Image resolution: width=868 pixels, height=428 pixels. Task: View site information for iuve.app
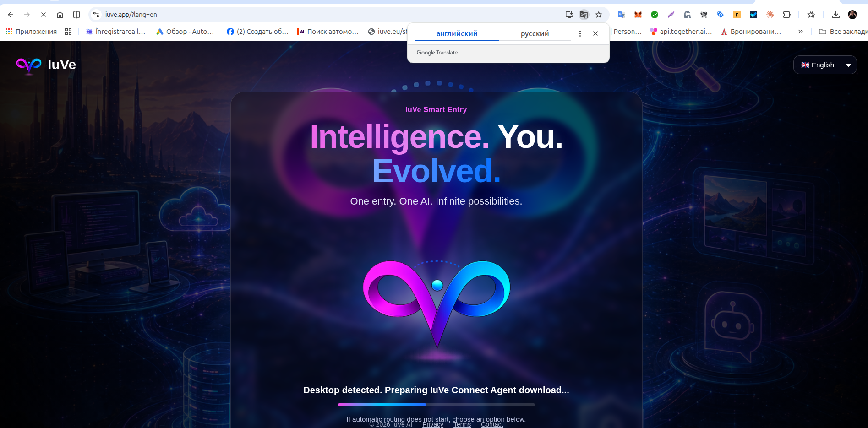pyautogui.click(x=96, y=15)
